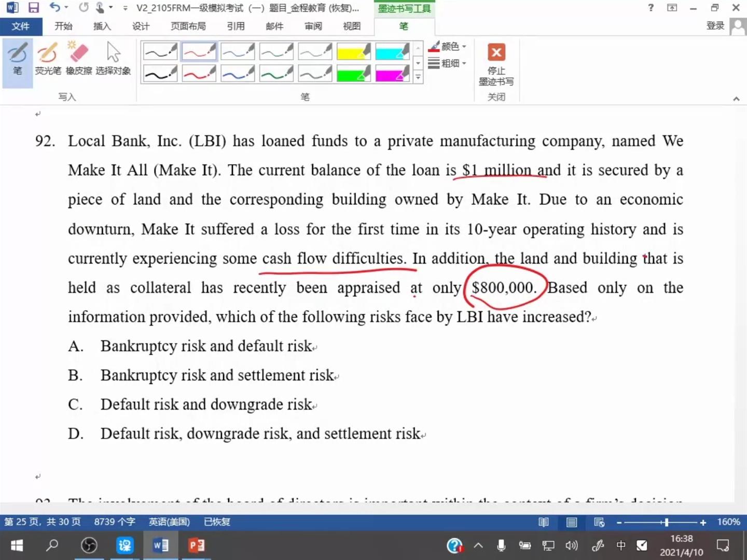Click the Save icon in title bar
747x560 pixels.
point(34,8)
